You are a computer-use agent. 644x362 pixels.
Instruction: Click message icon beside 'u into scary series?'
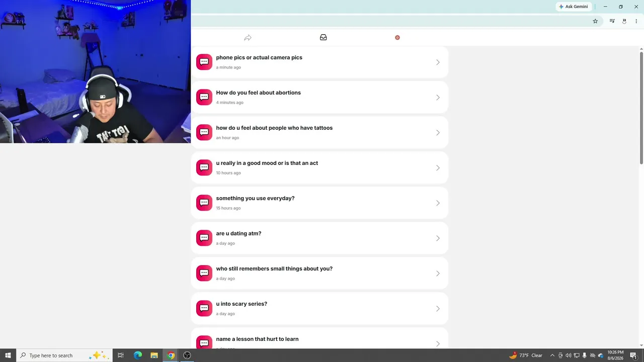[204, 308]
